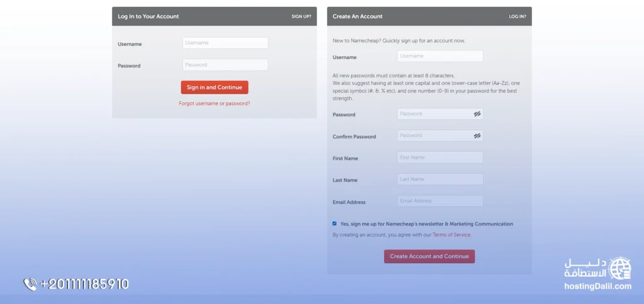The height and width of the screenshot is (304, 644).
Task: Click 'Log In to Your Account' heading
Action: pos(148,17)
